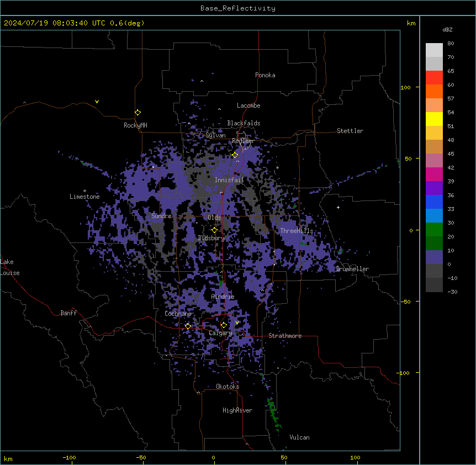Image resolution: width=476 pixels, height=465 pixels.
Task: Pick the yellow 51–54 dBZ legend swatch
Action: coord(434,119)
